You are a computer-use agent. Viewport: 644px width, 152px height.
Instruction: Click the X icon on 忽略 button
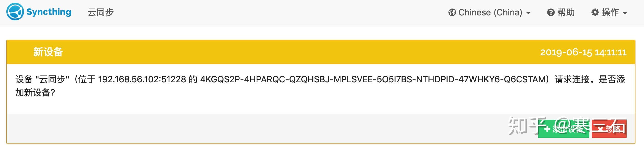pyautogui.click(x=600, y=129)
